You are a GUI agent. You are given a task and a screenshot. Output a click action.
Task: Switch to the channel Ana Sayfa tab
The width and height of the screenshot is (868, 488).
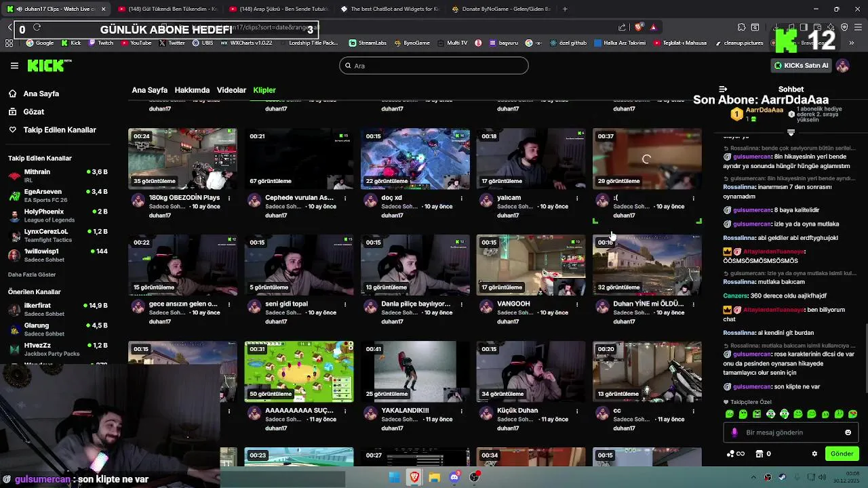click(149, 90)
